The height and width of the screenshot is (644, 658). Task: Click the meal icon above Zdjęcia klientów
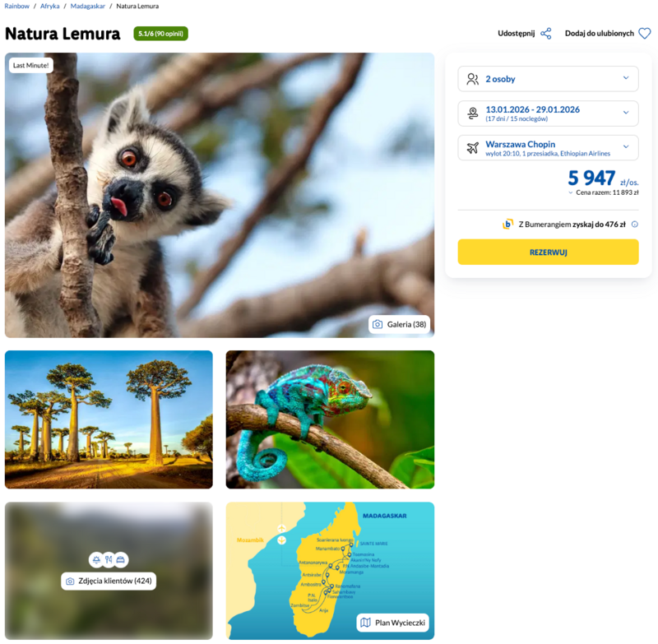coord(109,559)
